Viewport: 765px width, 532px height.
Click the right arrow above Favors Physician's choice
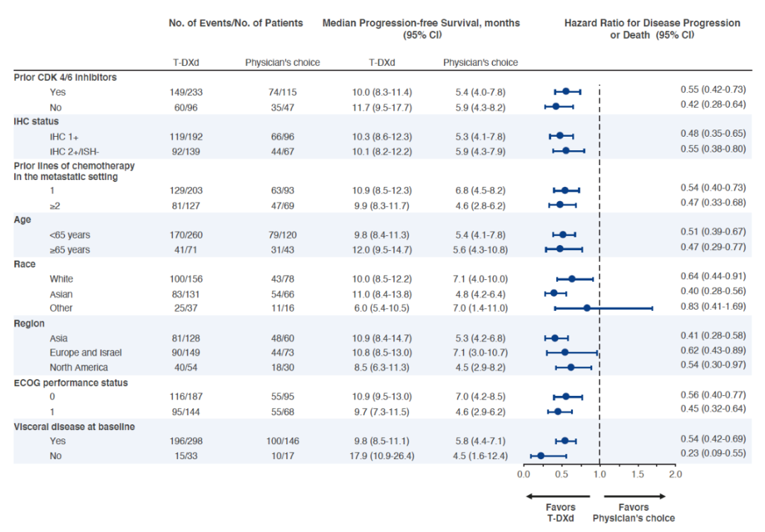[634, 496]
